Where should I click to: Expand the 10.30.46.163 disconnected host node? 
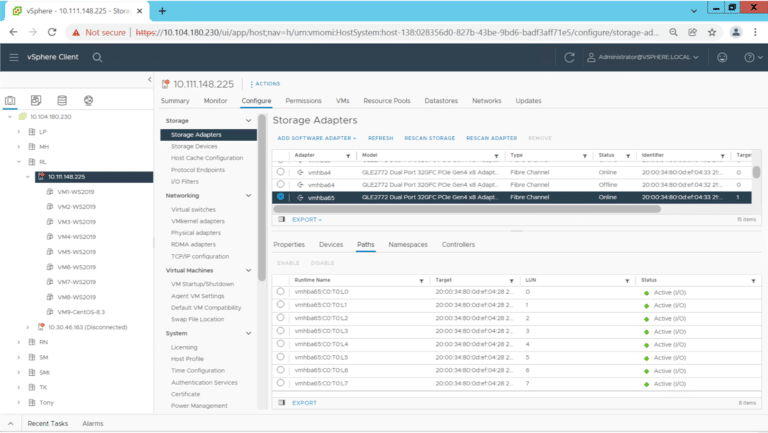click(28, 327)
